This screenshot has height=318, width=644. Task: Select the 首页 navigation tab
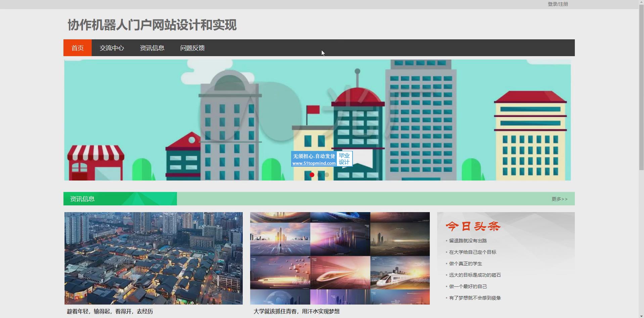point(78,48)
